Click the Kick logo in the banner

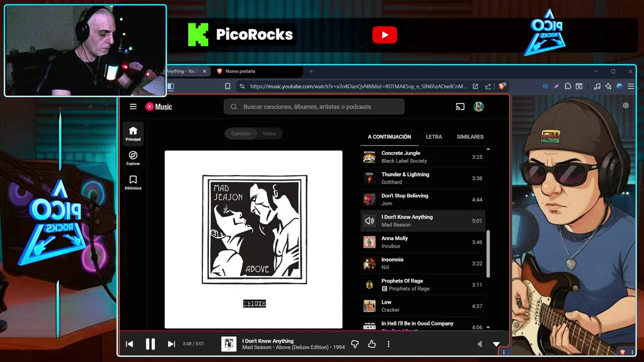pos(198,35)
